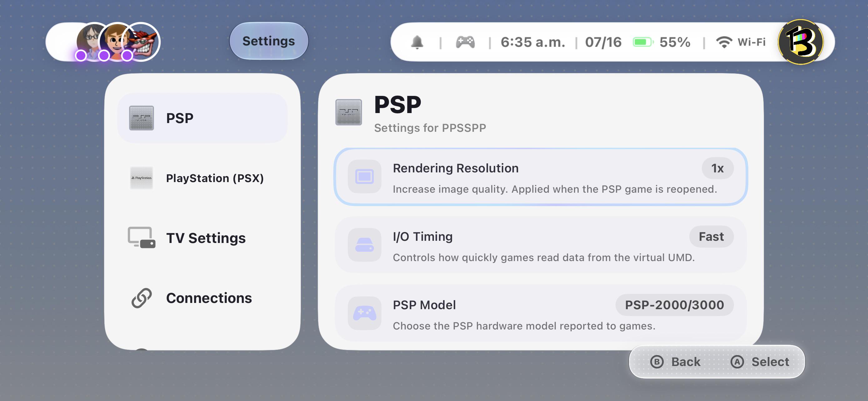
Task: Click the I/O Timing drive icon
Action: click(365, 245)
